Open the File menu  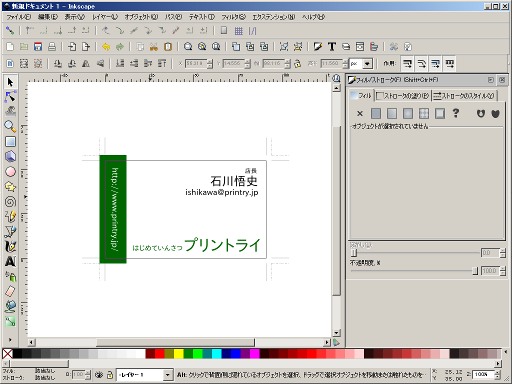[19, 17]
